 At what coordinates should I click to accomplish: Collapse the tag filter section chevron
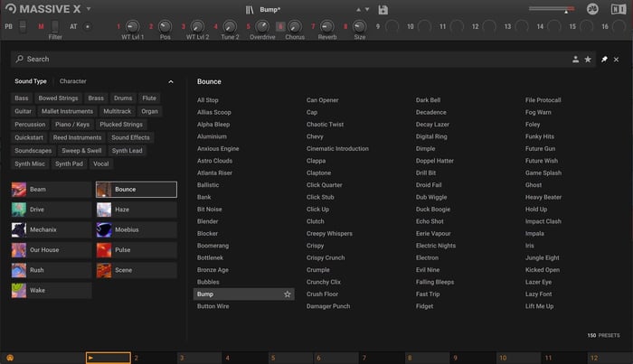171,82
